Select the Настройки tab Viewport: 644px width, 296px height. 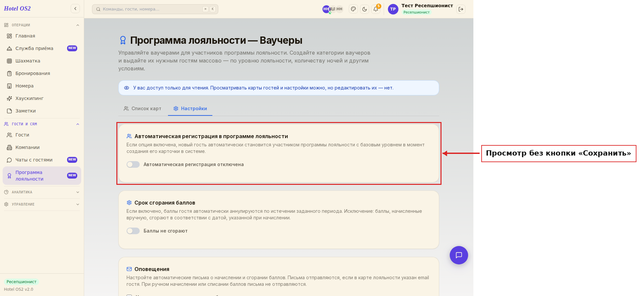[x=190, y=109]
